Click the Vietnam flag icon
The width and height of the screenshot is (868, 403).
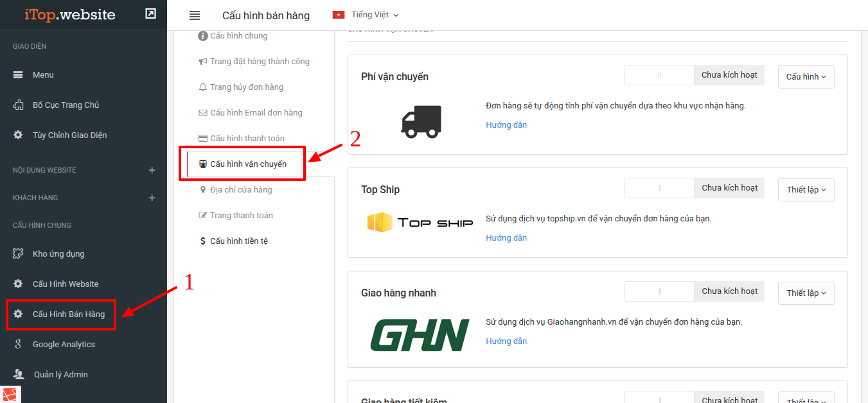coord(339,15)
